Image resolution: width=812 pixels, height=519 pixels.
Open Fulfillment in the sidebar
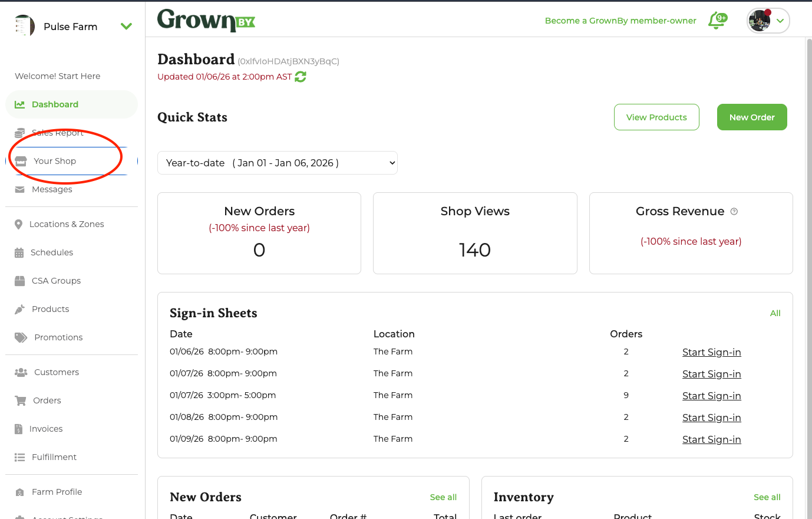[54, 457]
